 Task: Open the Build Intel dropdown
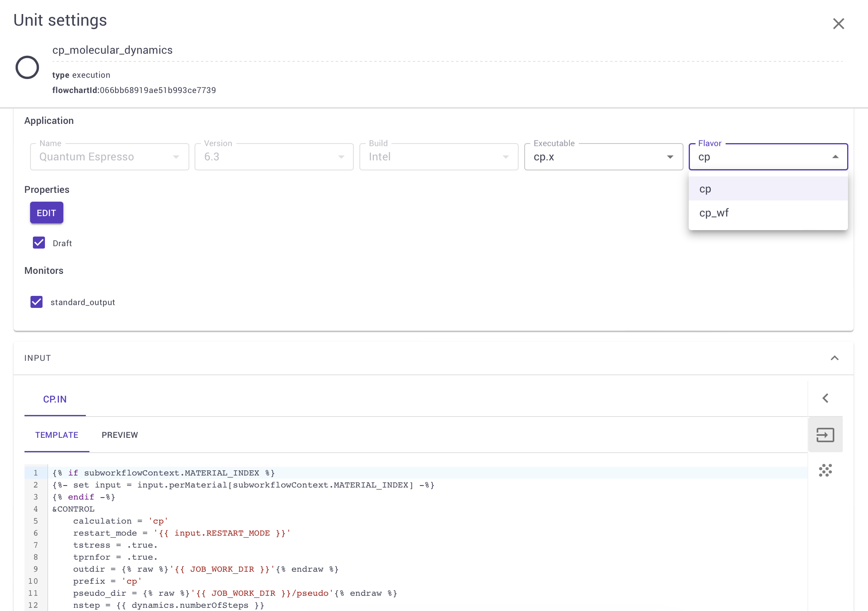(439, 157)
